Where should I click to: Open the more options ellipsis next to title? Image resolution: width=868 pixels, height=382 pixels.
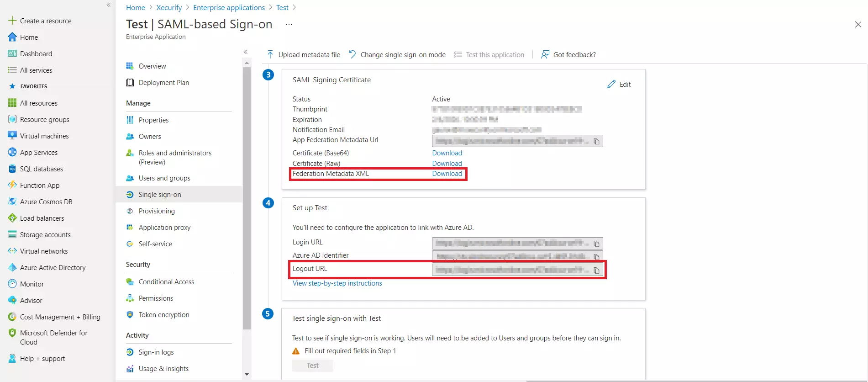pos(289,24)
